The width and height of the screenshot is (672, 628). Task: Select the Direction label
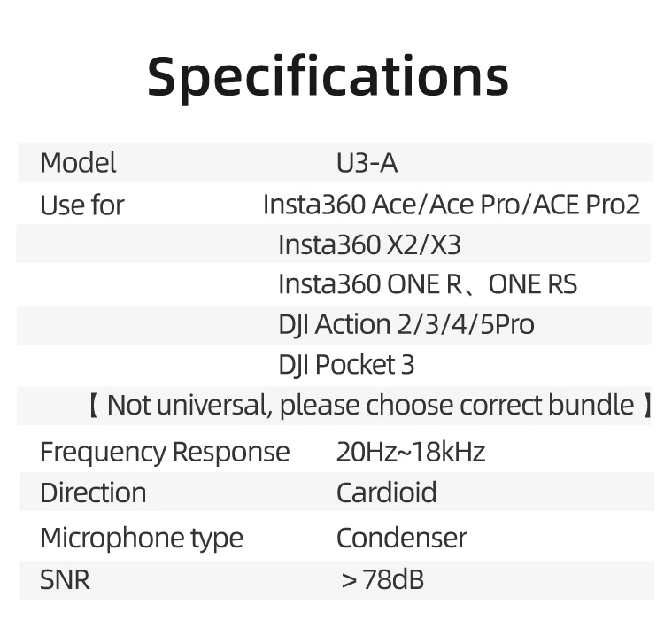(93, 492)
